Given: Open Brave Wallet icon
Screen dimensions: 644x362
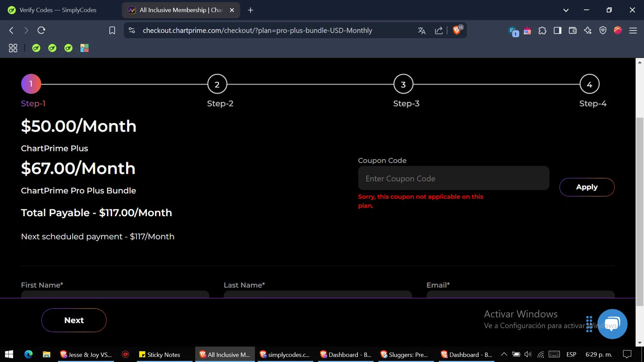Looking at the screenshot, I should (x=572, y=30).
